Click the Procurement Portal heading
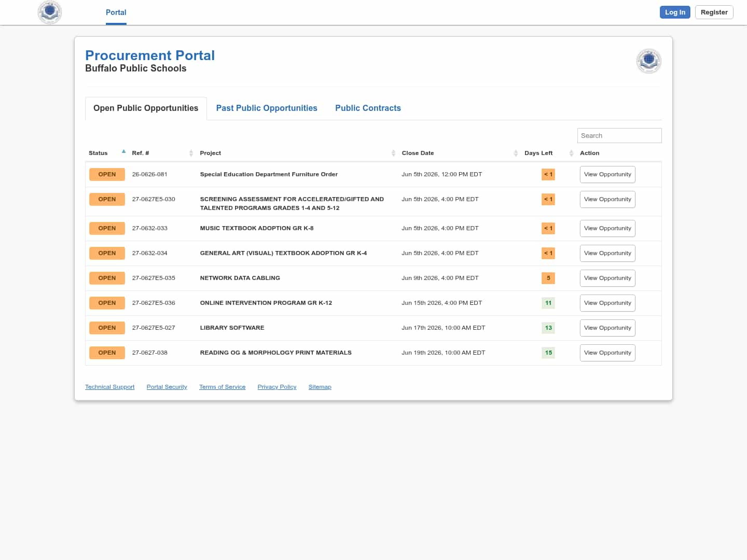Viewport: 747px width, 560px height. point(150,55)
